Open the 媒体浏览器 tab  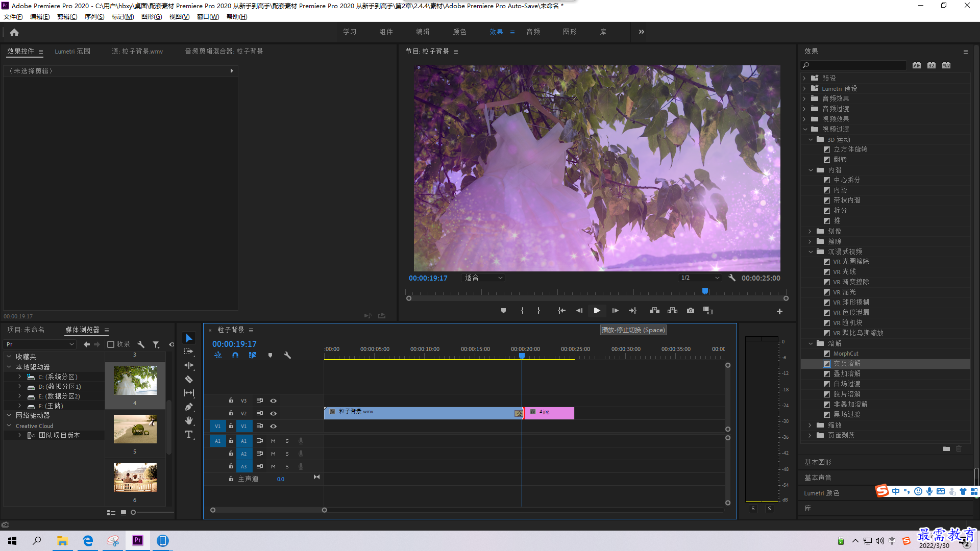82,330
